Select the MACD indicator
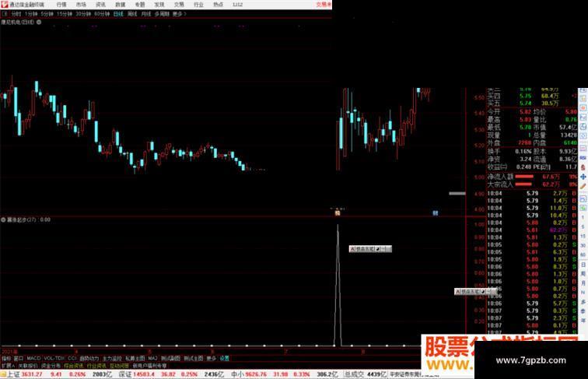Image resolution: width=588 pixels, height=379 pixels. 33,358
